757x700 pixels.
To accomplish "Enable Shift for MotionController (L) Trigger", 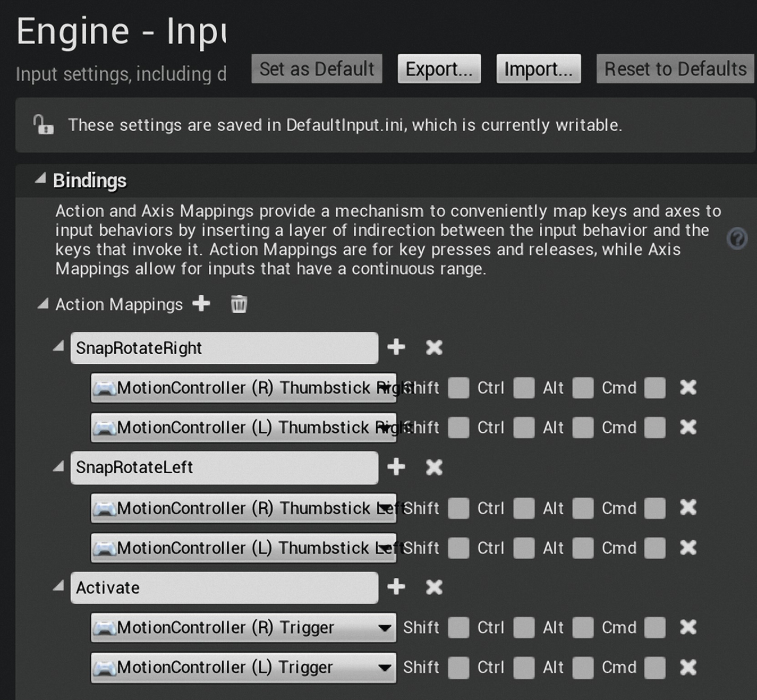I will (458, 668).
